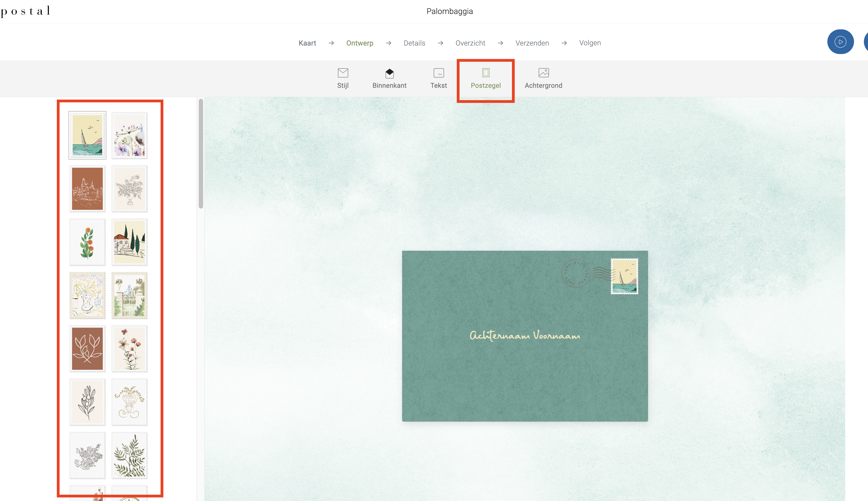Open the Binnenkant liner tool
The width and height of the screenshot is (868, 501).
coord(389,79)
